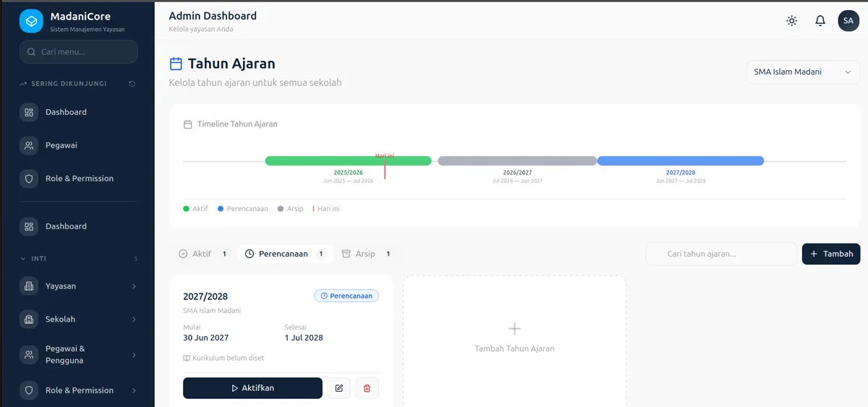The width and height of the screenshot is (868, 407).
Task: Click the Selesai date 1 Jul 2028
Action: coord(304,338)
